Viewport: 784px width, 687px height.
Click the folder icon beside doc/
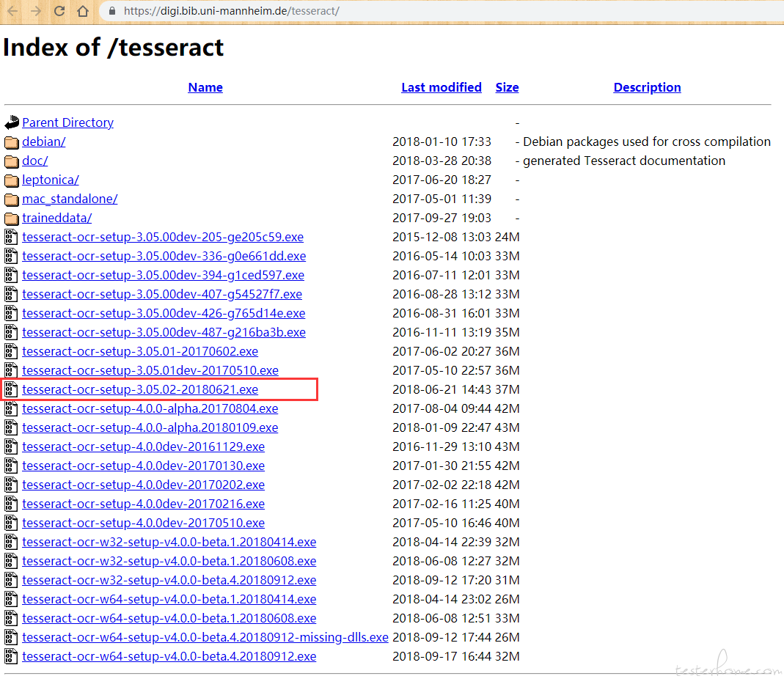(12, 161)
